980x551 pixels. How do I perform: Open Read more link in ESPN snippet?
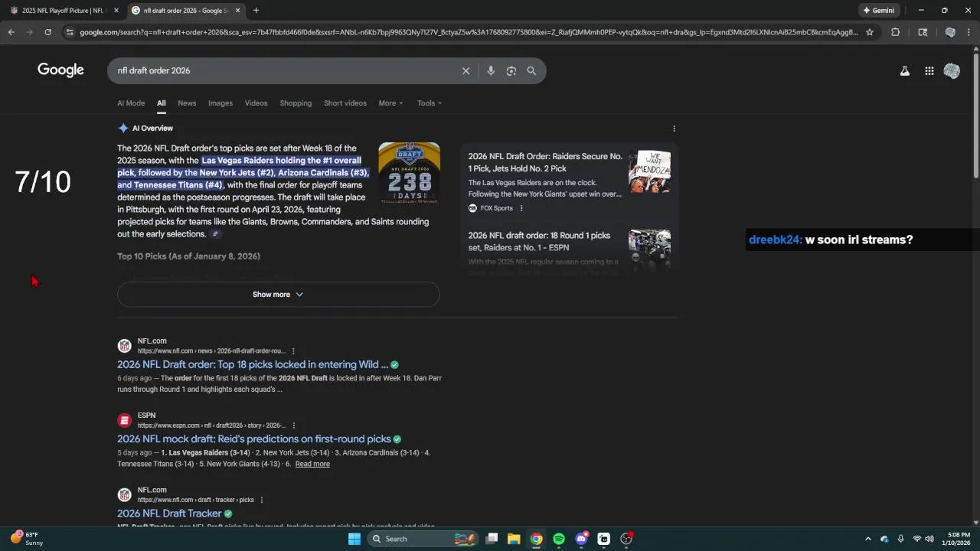coord(312,464)
